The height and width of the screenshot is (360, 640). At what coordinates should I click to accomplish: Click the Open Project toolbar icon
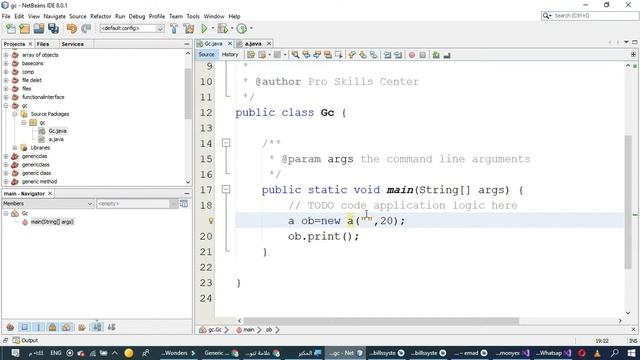[39, 29]
